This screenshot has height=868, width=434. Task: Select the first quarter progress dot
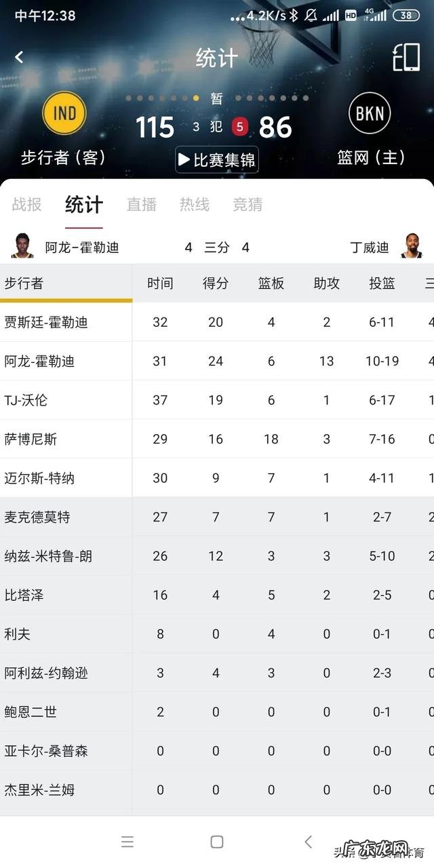click(x=129, y=97)
